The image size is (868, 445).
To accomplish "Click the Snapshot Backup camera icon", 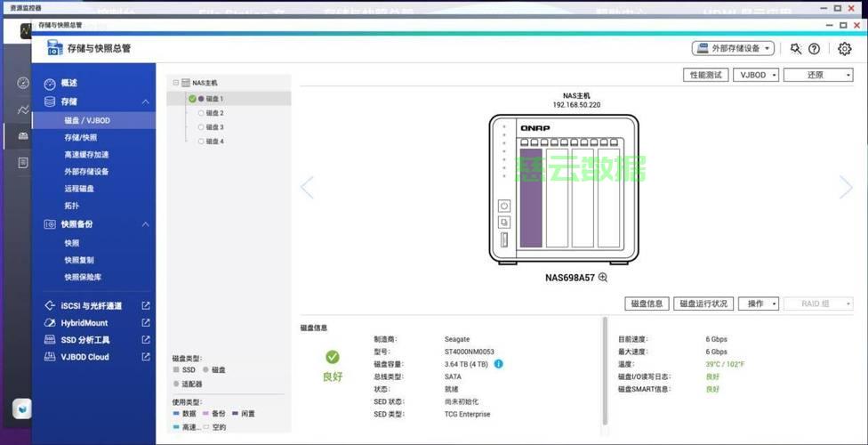I will [50, 224].
